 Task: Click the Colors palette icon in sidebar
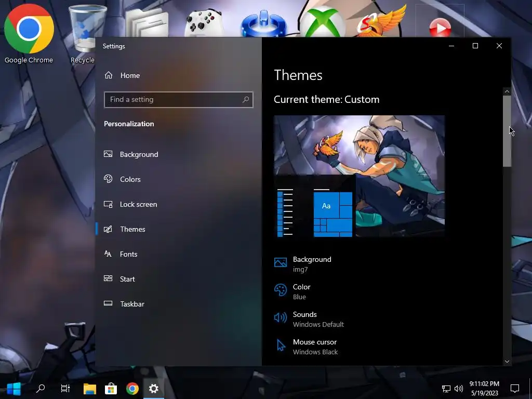[108, 179]
